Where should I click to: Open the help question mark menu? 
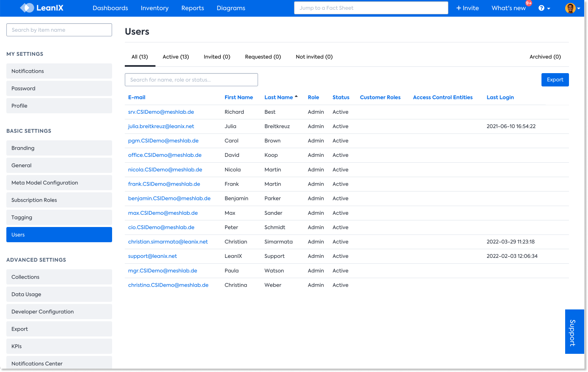[544, 8]
